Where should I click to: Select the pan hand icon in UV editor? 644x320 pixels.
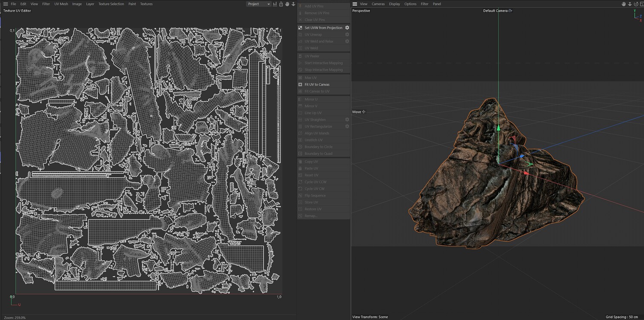tap(287, 4)
